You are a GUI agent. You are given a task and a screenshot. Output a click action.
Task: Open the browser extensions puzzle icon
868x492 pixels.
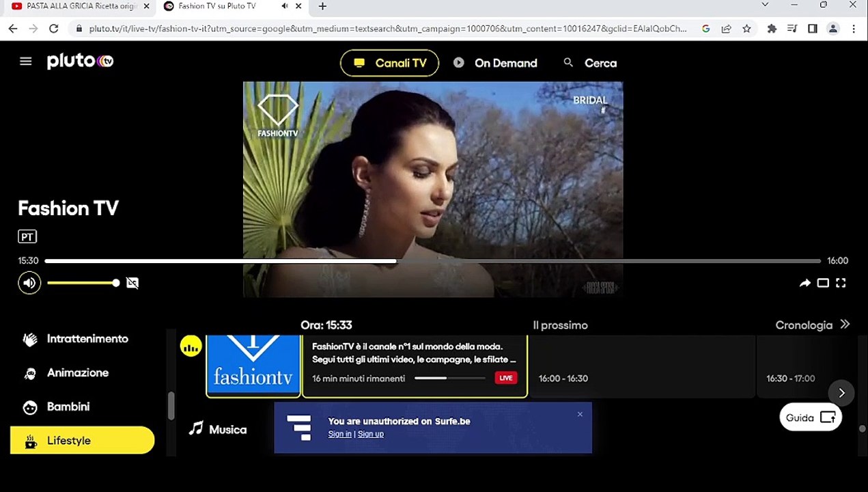(x=772, y=29)
